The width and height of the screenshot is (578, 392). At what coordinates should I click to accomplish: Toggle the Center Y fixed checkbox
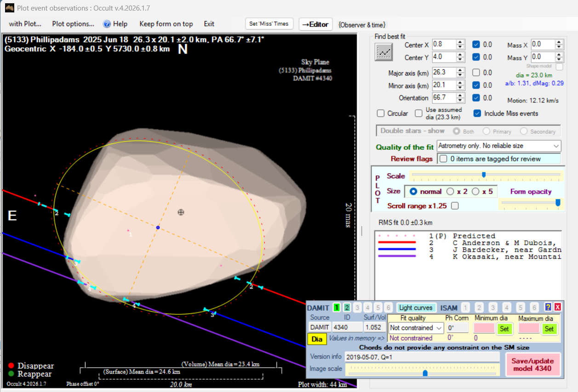coord(476,57)
